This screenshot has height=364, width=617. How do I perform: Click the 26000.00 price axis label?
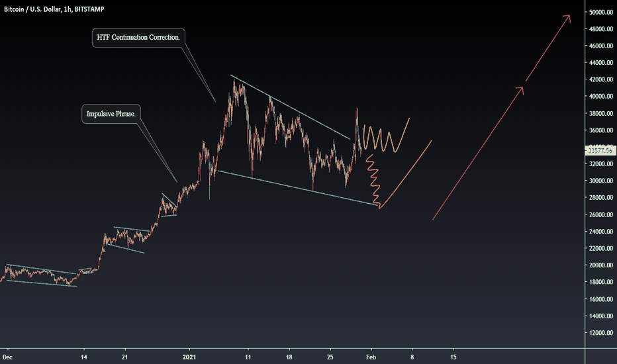(601, 215)
